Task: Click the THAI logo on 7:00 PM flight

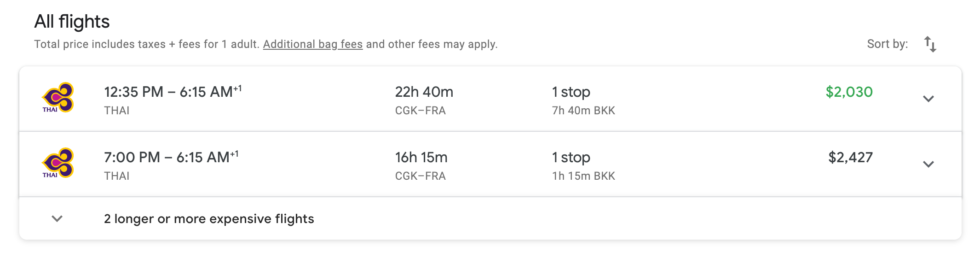Action: click(x=58, y=163)
